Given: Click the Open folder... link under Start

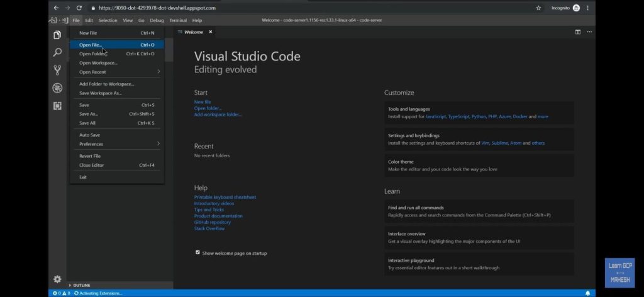Looking at the screenshot, I should 208,108.
